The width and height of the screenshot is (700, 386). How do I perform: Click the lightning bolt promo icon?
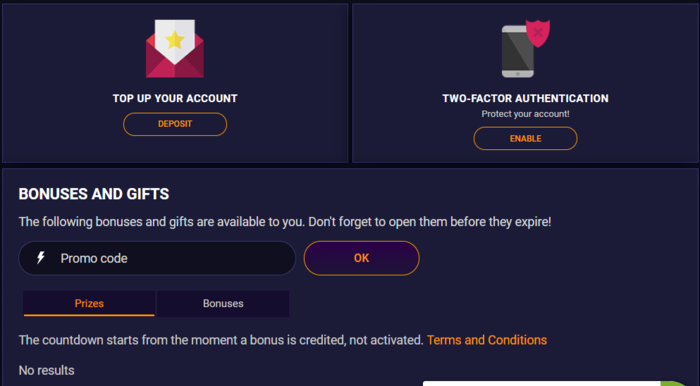point(41,257)
